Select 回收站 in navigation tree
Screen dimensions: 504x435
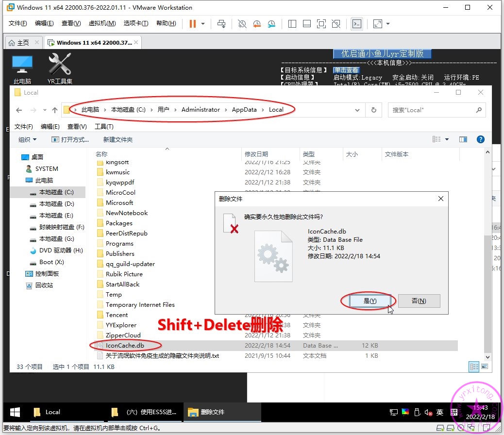[39, 285]
